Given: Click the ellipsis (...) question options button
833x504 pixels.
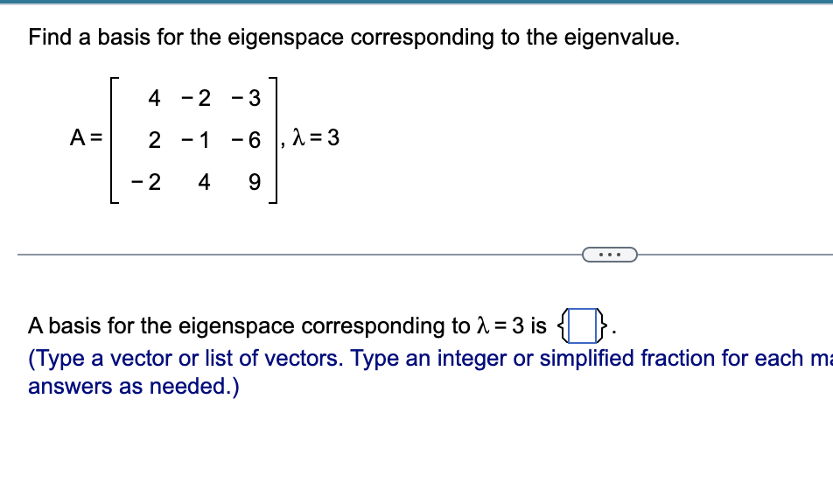Looking at the screenshot, I should (611, 254).
